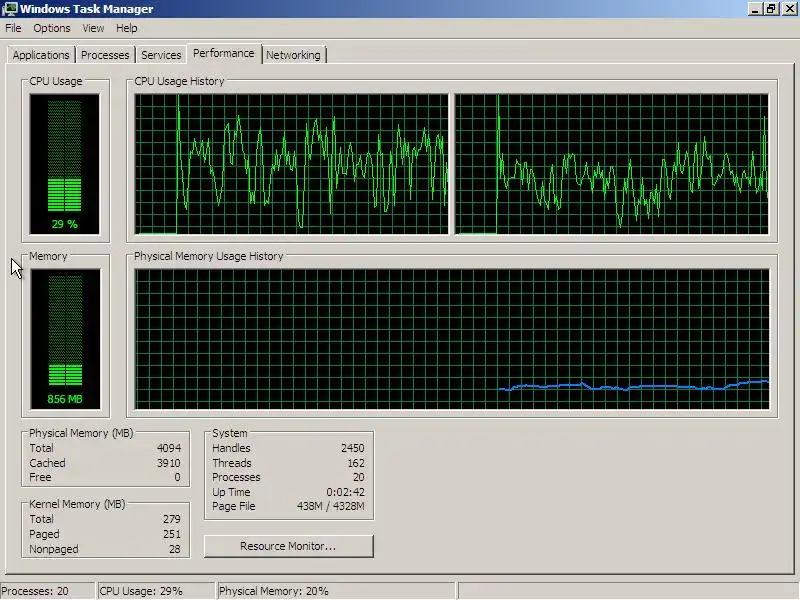Click the CPU Usage History label
Screen dimensions: 800x600
(179, 81)
